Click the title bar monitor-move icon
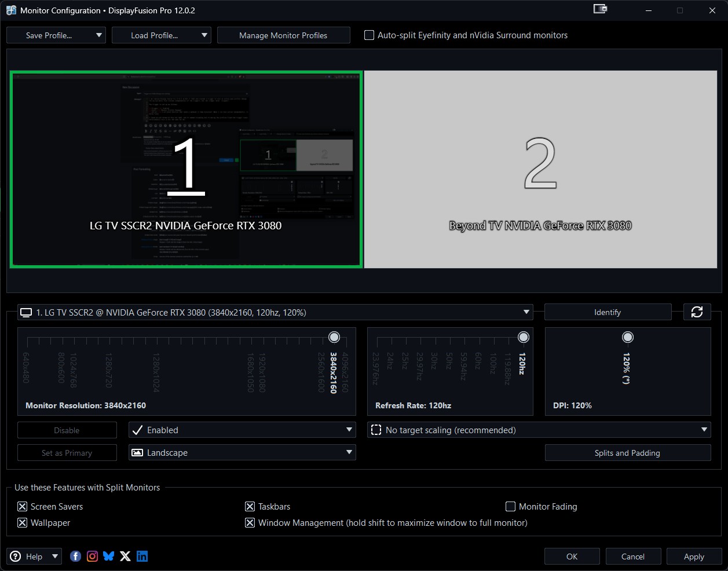This screenshot has width=728, height=571. pos(600,9)
